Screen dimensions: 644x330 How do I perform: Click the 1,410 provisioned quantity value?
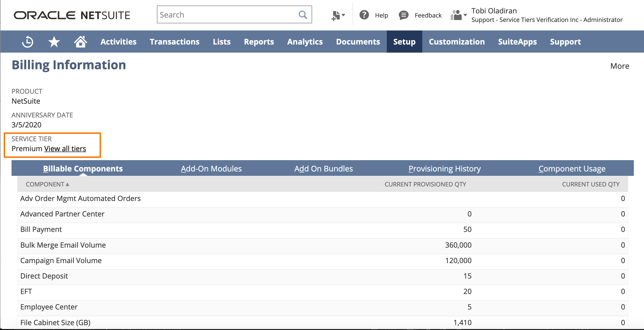tap(463, 322)
